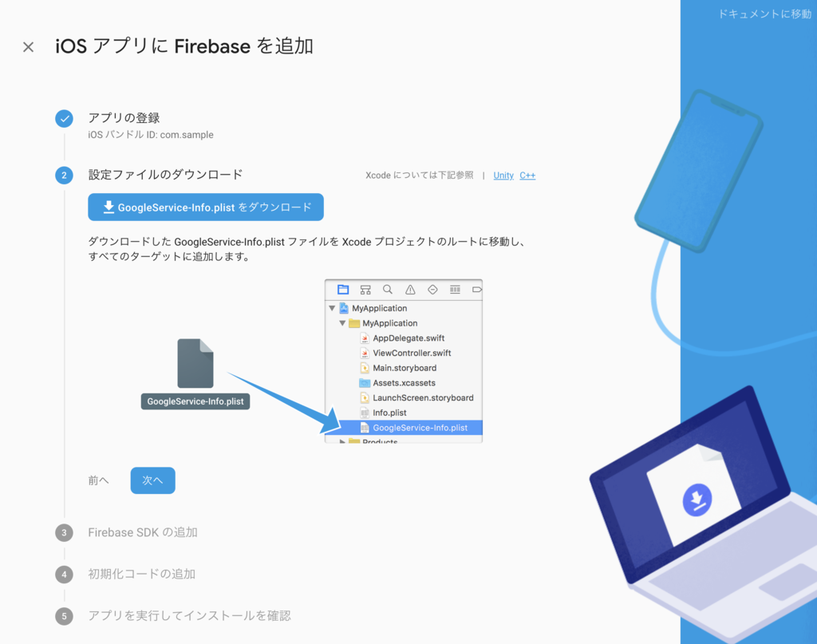Open the Xcode source control navigator icon
817x644 pixels.
coord(365,290)
